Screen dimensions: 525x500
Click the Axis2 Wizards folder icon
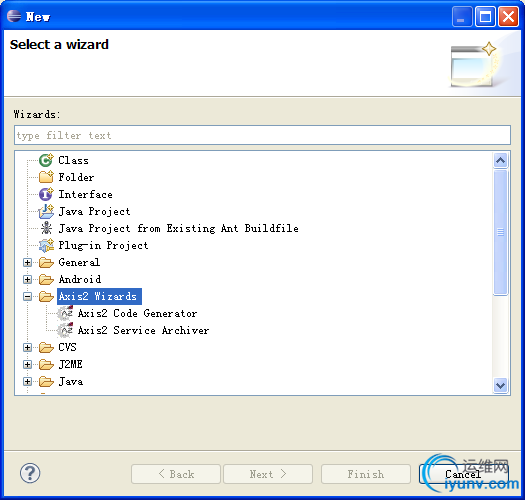point(46,296)
